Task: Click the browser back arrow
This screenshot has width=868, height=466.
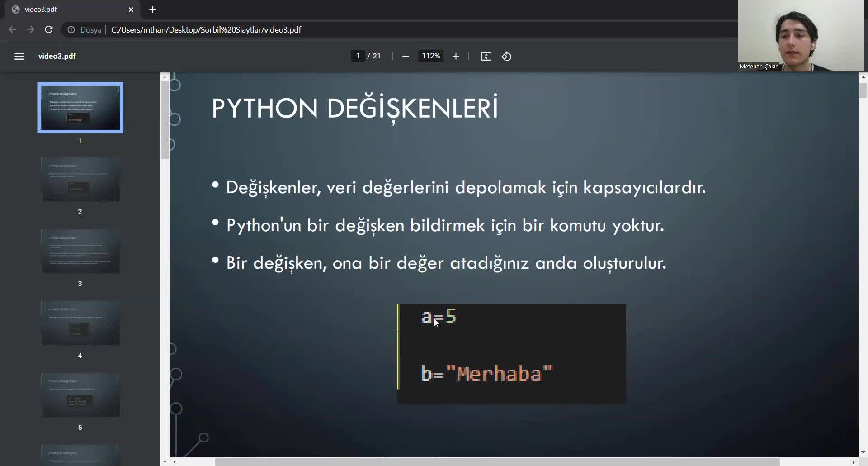Action: pyautogui.click(x=12, y=29)
